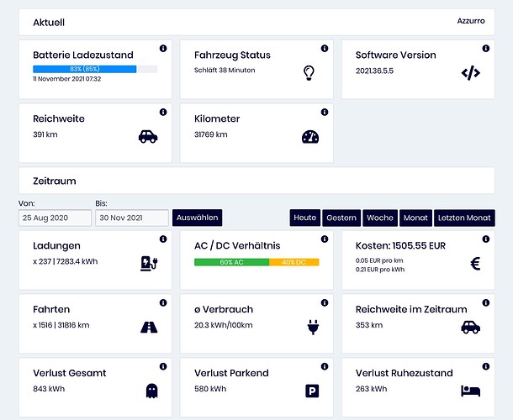
Task: Click the Aktuell section header
Action: pyautogui.click(x=256, y=22)
